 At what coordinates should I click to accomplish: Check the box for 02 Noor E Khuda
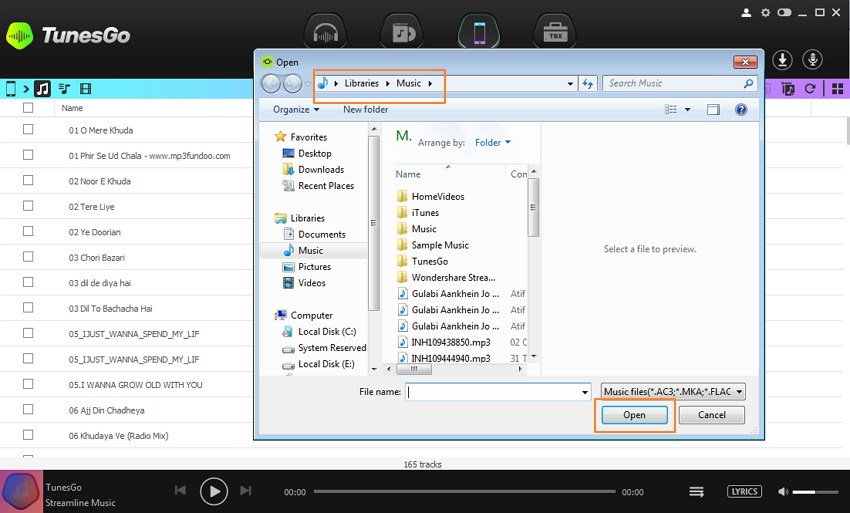coord(28,180)
